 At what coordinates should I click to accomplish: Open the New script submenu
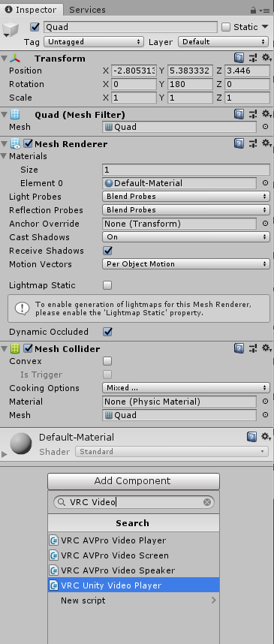tap(134, 600)
